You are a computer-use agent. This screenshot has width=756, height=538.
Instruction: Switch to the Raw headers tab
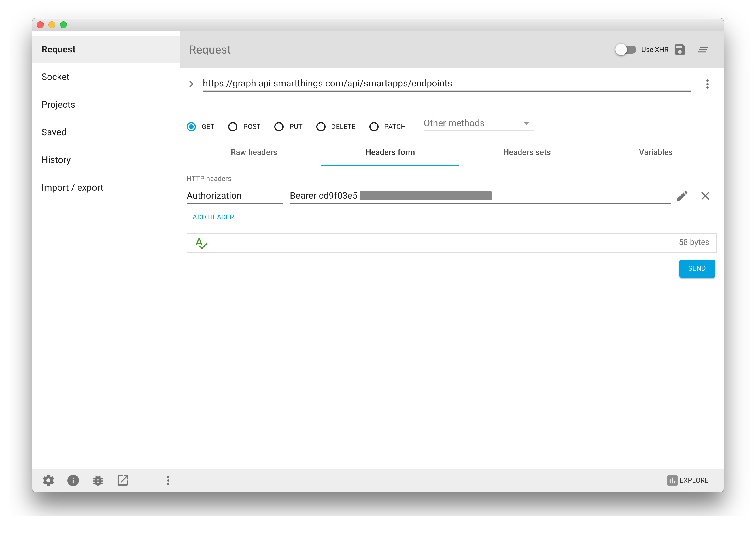click(x=254, y=152)
